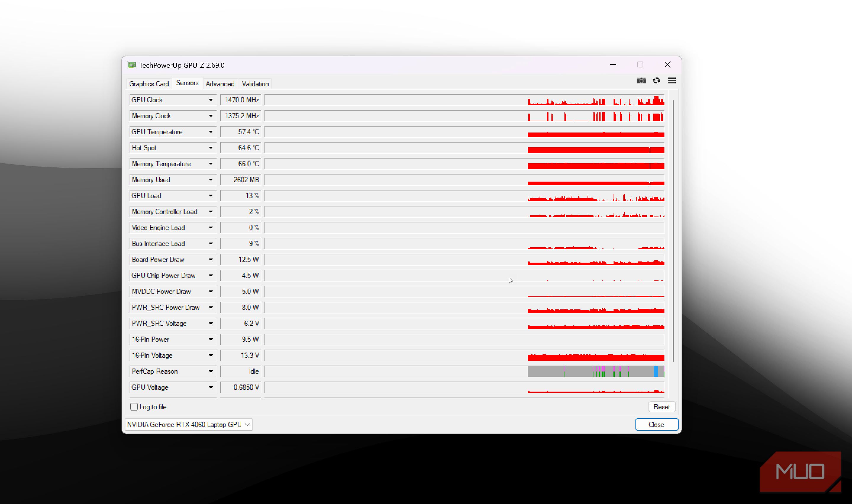
Task: Open the Video Engine Load dropdown
Action: coord(211,227)
